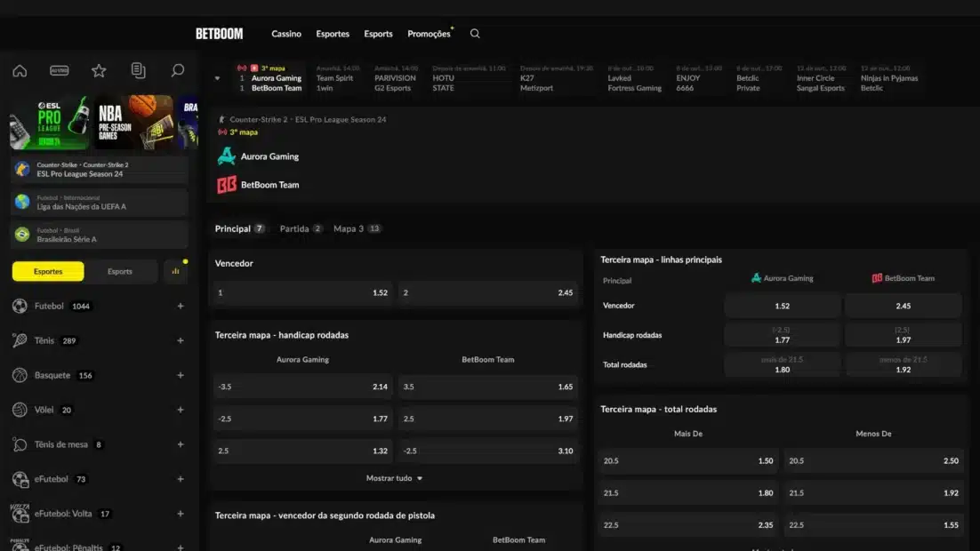The height and width of the screenshot is (551, 980).
Task: Pick Mais De 20.5 at 1.50
Action: (x=688, y=461)
